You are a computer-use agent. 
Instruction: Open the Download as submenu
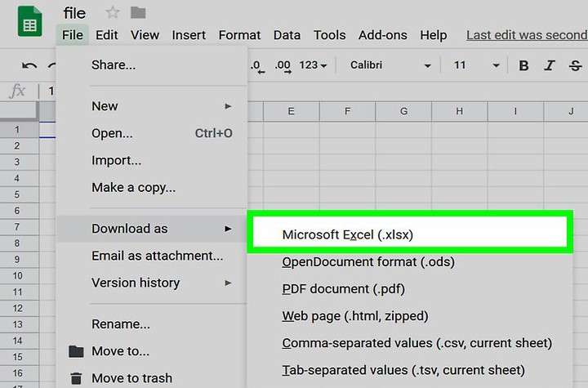[x=152, y=229]
